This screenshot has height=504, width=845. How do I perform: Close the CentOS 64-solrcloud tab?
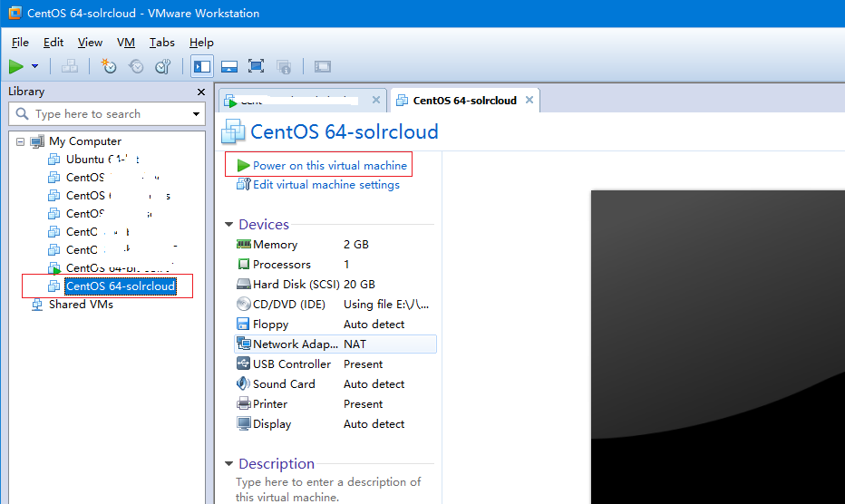(x=529, y=100)
